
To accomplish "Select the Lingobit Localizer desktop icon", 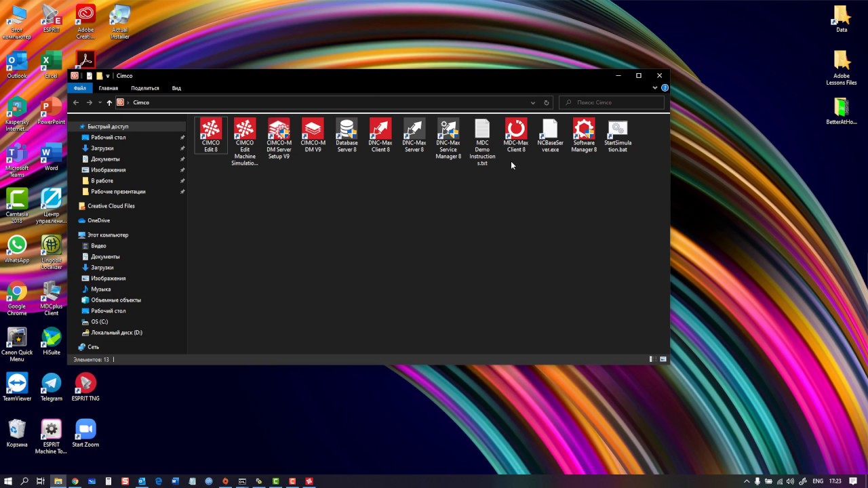I will [x=52, y=252].
